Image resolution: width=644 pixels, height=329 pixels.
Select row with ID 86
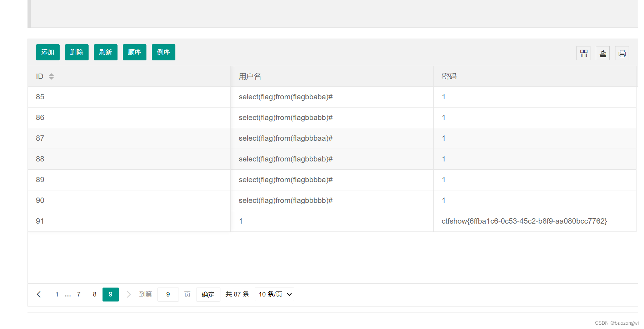click(332, 118)
